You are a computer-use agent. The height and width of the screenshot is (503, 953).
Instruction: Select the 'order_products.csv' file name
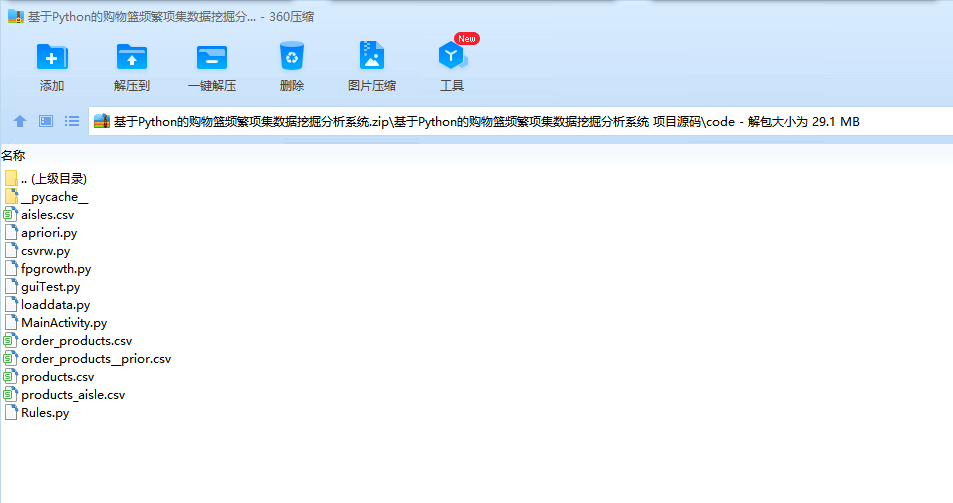77,341
